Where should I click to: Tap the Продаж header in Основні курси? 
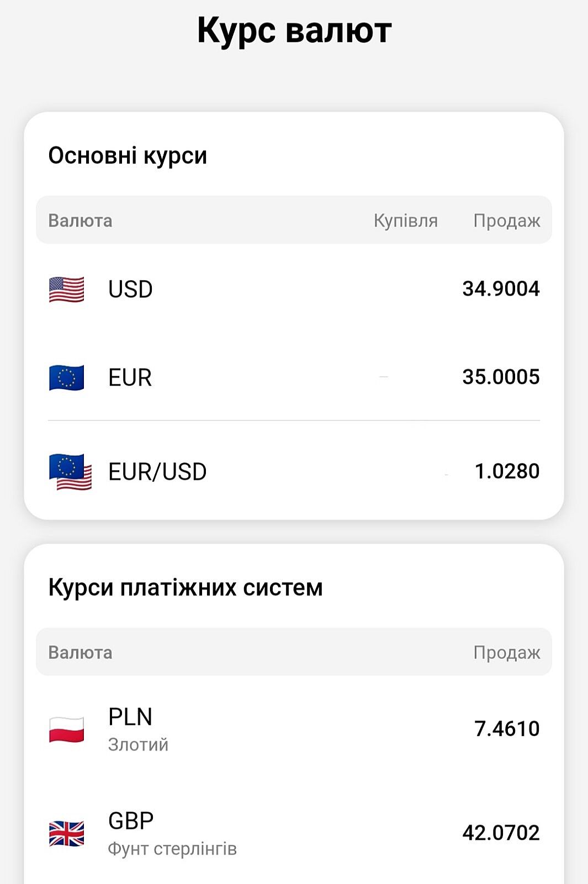click(506, 220)
